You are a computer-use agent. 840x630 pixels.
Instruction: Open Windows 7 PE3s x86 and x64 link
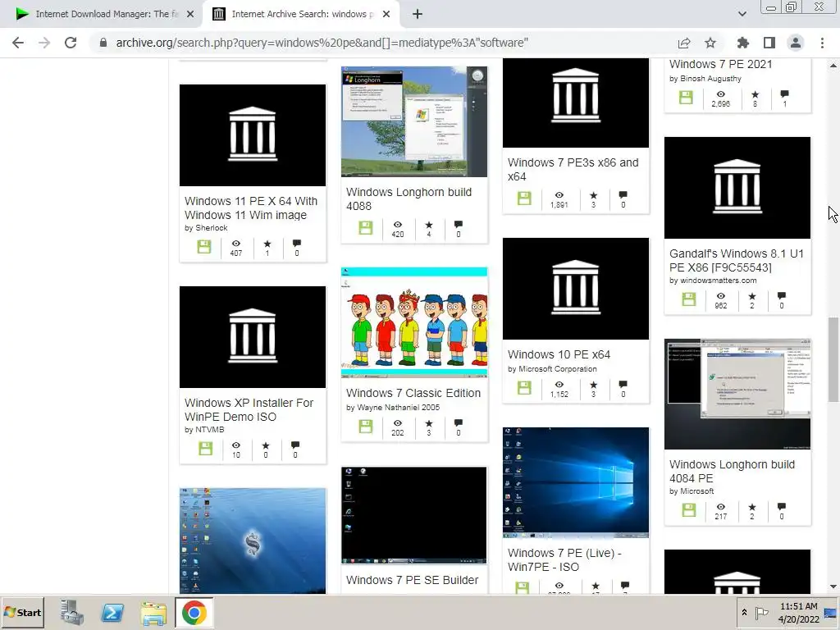pyautogui.click(x=573, y=169)
